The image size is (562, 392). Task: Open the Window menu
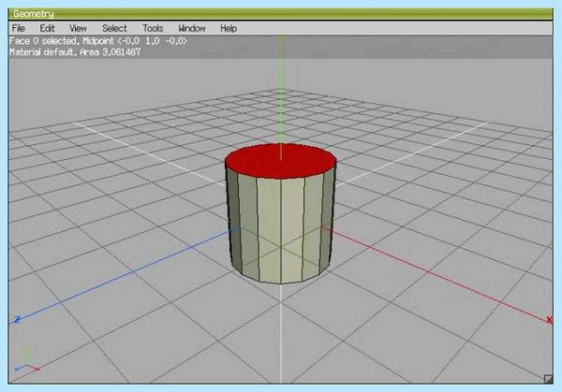point(192,28)
